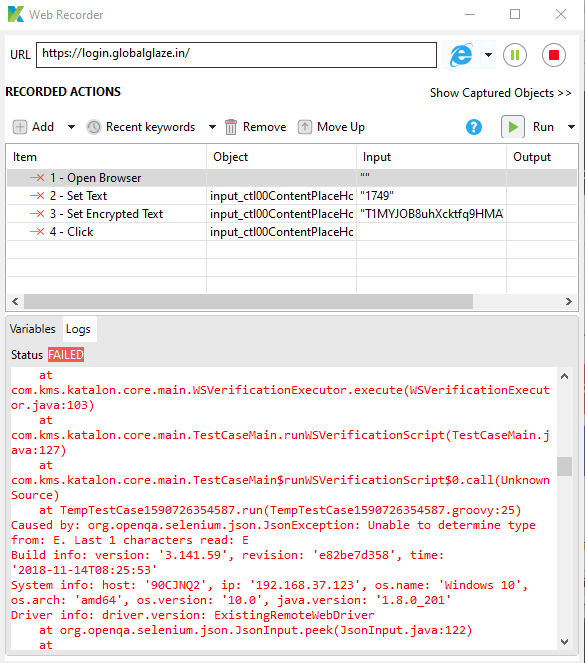Open Show Captured Objects panel
Viewport: 585px width, 663px height.
500,93
